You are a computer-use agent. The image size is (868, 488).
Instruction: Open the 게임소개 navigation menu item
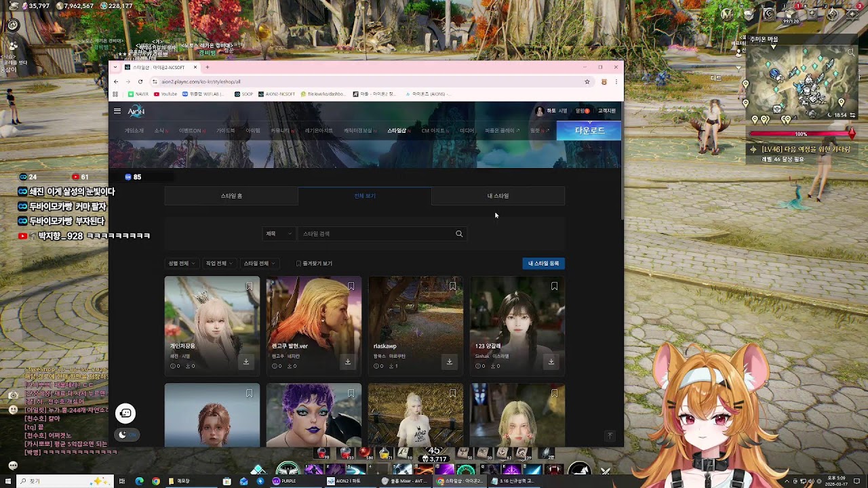[x=134, y=131]
